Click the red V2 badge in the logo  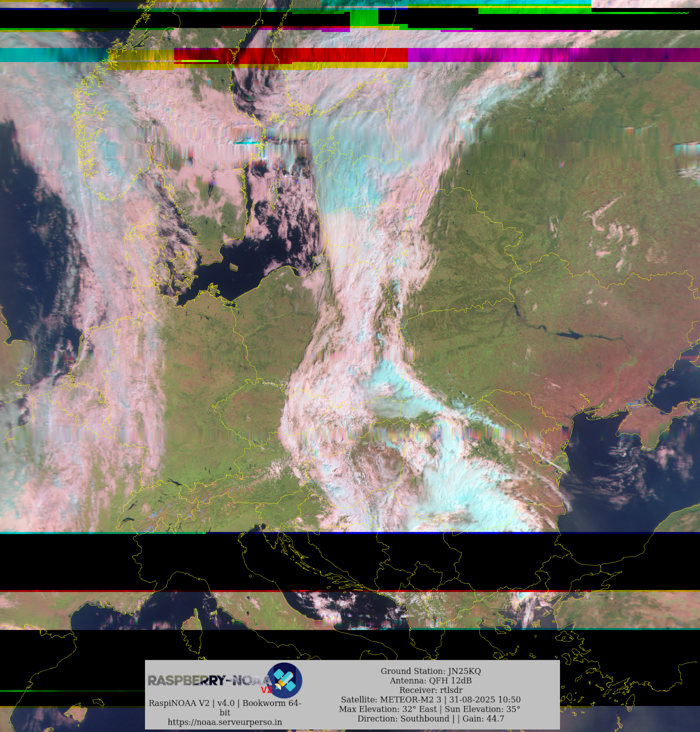[x=267, y=690]
